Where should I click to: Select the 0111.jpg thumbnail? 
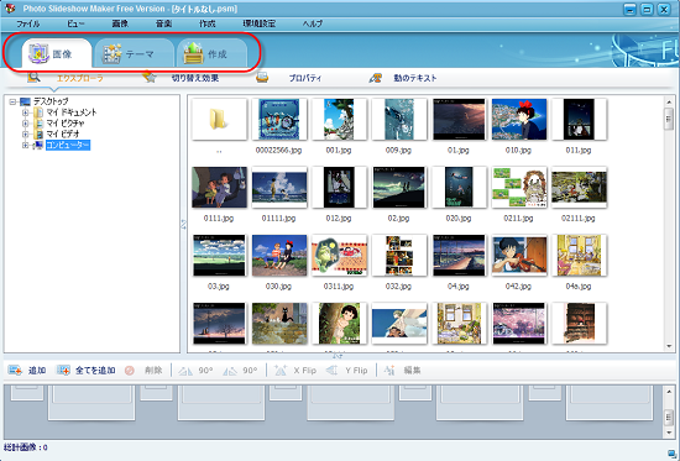219,187
